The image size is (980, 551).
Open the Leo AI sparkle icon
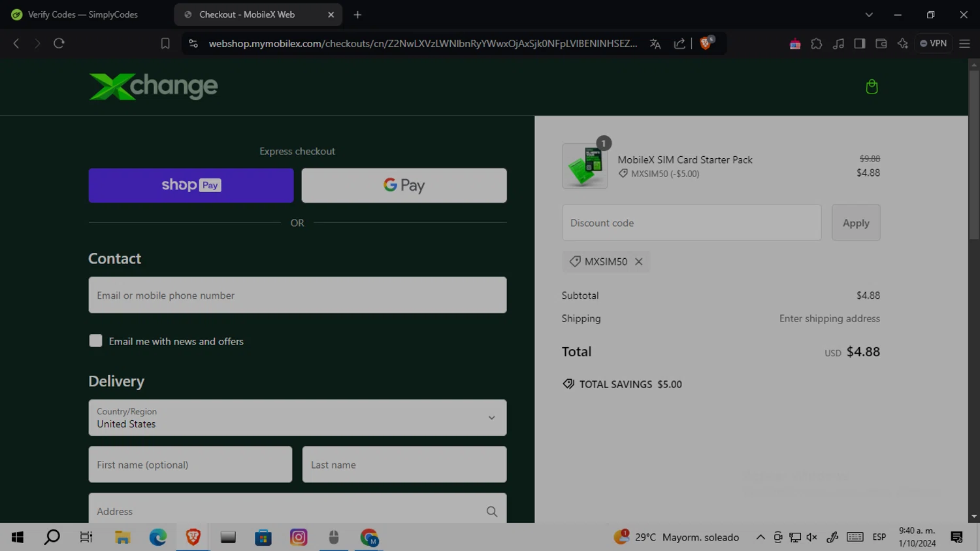click(903, 44)
